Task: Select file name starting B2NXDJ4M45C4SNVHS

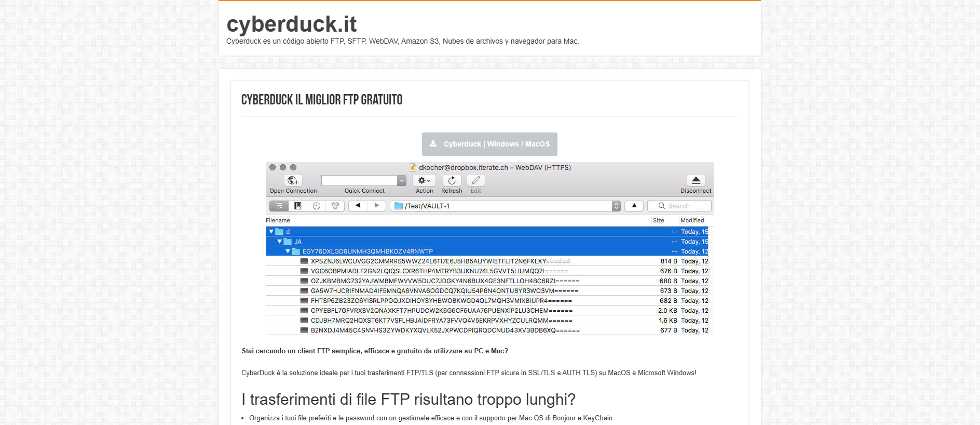Action: 445,330
